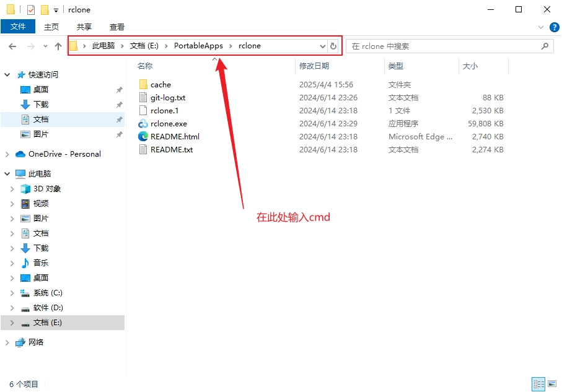Open quick access toolbar customize dropdown

click(x=56, y=11)
